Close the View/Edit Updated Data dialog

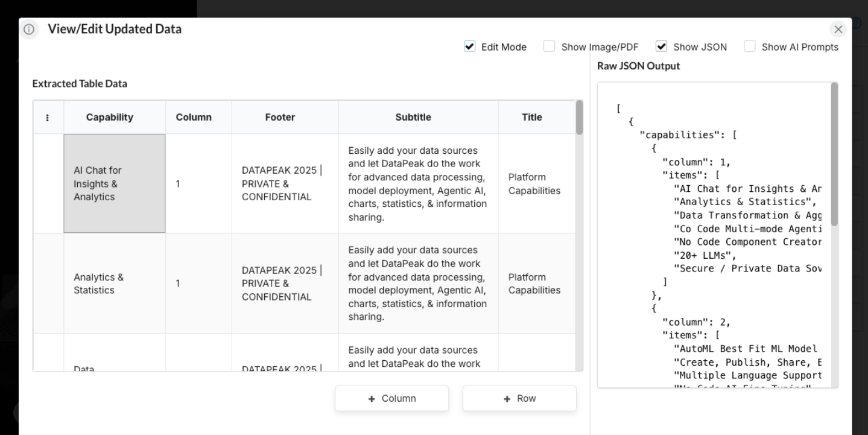(x=838, y=29)
